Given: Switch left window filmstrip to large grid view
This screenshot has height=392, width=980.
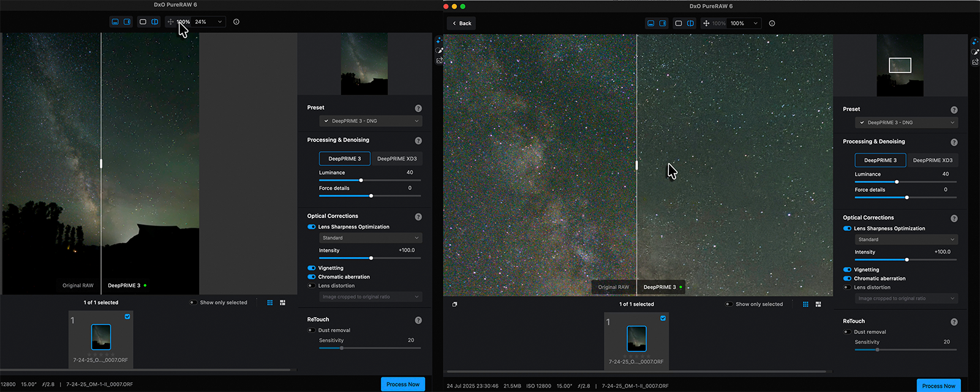Looking at the screenshot, I should pos(282,303).
